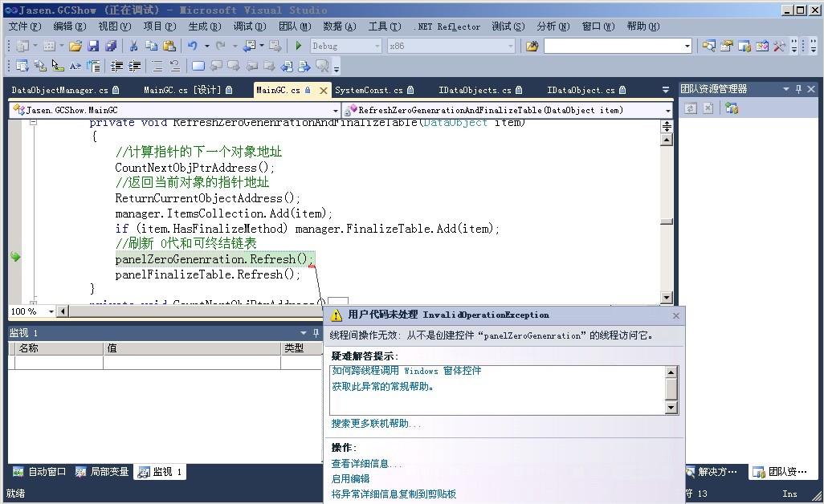Image resolution: width=824 pixels, height=504 pixels.
Task: Open the Undo history dropdown arrow
Action: [207, 47]
